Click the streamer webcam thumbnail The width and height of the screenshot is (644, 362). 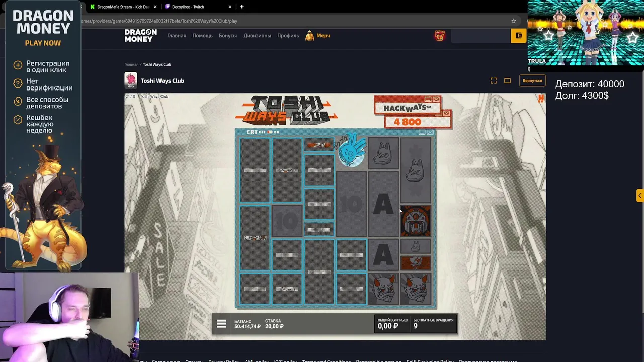pyautogui.click(x=69, y=317)
